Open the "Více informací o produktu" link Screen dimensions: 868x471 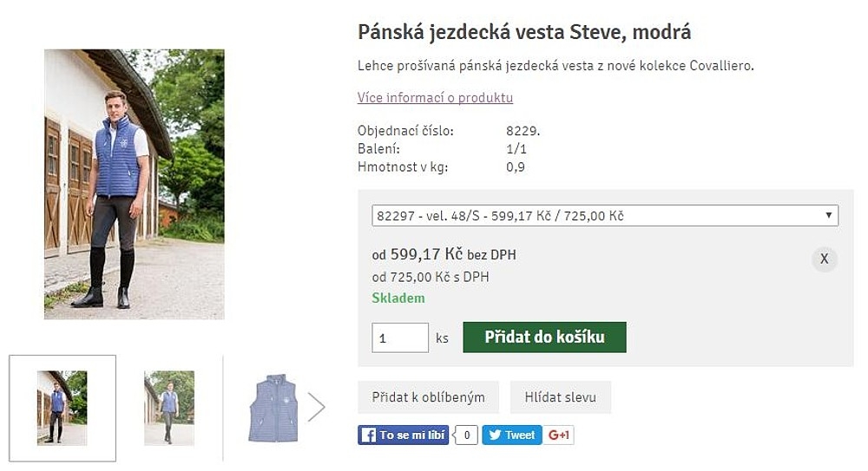tap(435, 97)
